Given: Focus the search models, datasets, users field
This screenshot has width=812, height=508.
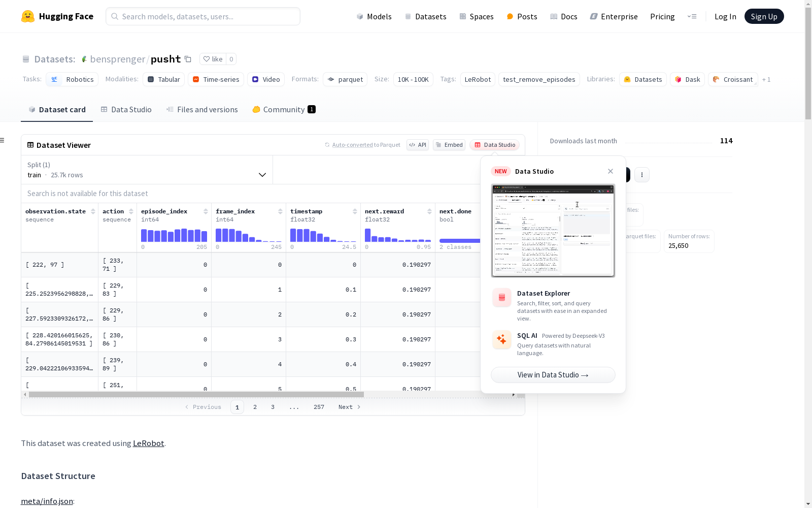Looking at the screenshot, I should 203,16.
